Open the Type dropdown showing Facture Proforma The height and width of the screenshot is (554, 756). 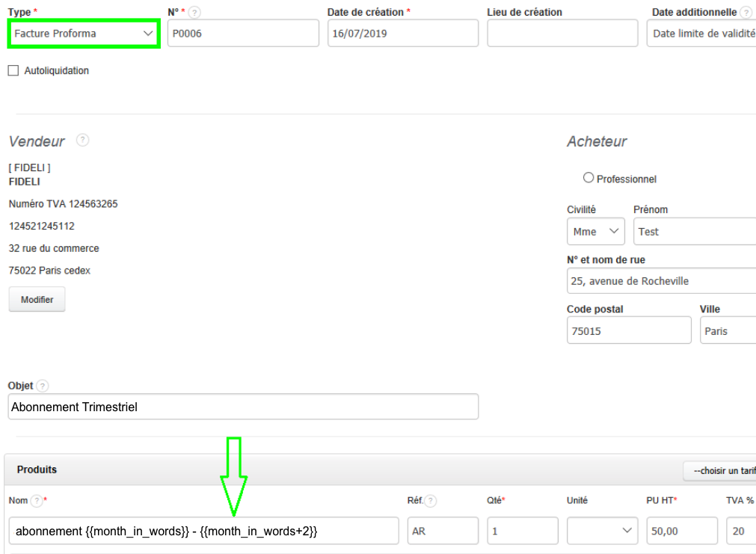point(83,33)
